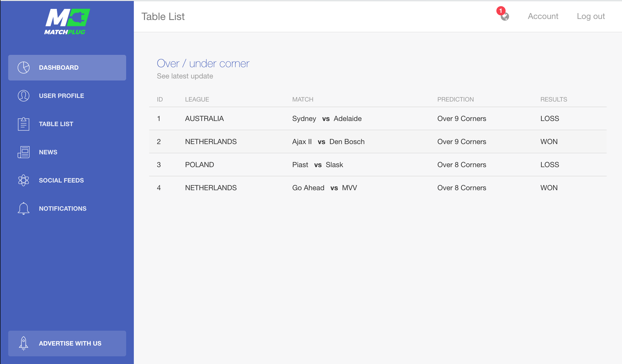The height and width of the screenshot is (364, 622).
Task: Click Over 8 Corners in Go Ahead row
Action: (462, 188)
